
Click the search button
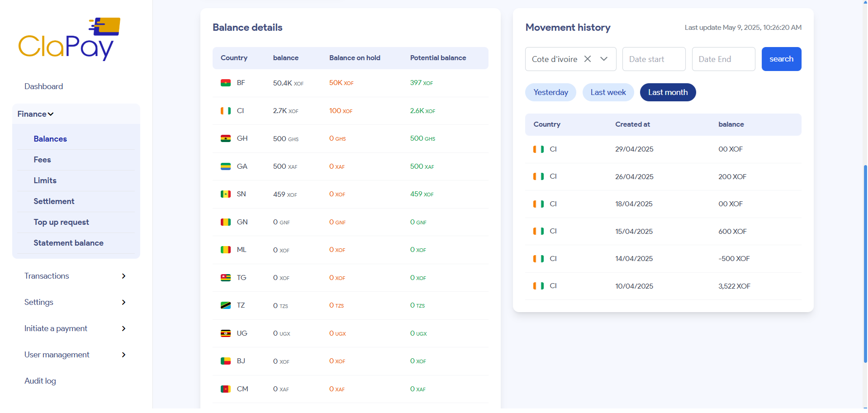(781, 59)
